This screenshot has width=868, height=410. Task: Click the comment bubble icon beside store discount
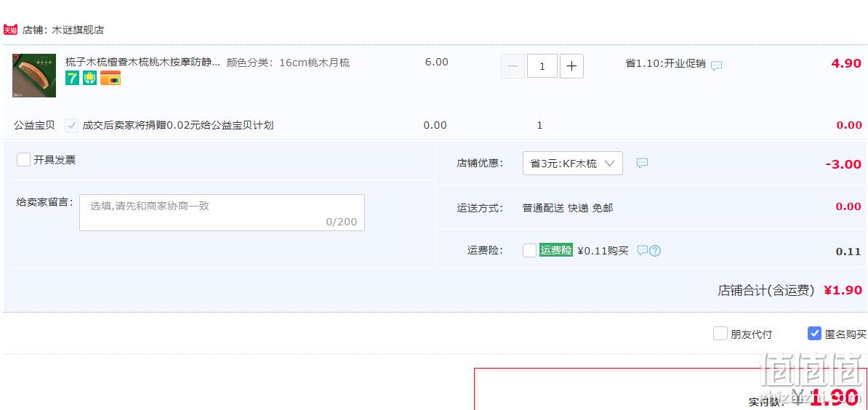coord(642,163)
